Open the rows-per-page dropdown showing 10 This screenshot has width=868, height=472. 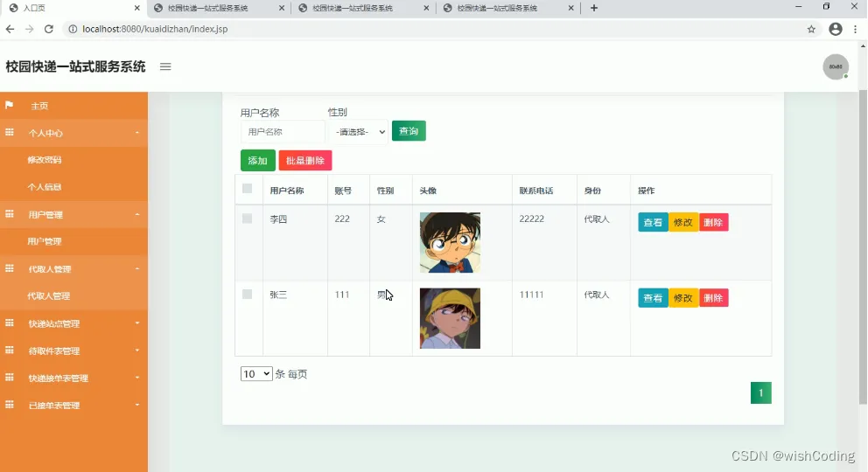click(x=256, y=373)
